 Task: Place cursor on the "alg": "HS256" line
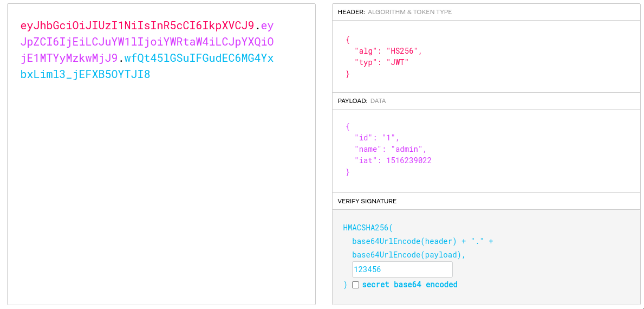coord(388,51)
